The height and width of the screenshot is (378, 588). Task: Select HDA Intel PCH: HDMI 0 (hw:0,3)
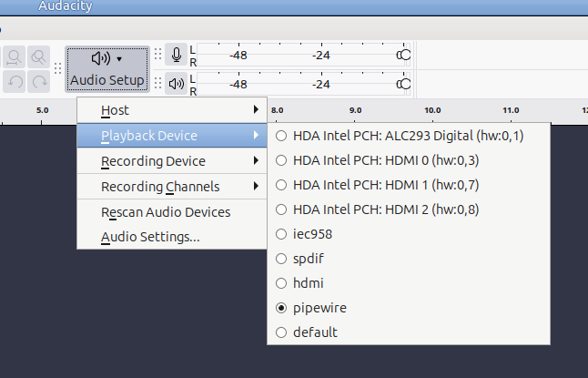pyautogui.click(x=409, y=160)
